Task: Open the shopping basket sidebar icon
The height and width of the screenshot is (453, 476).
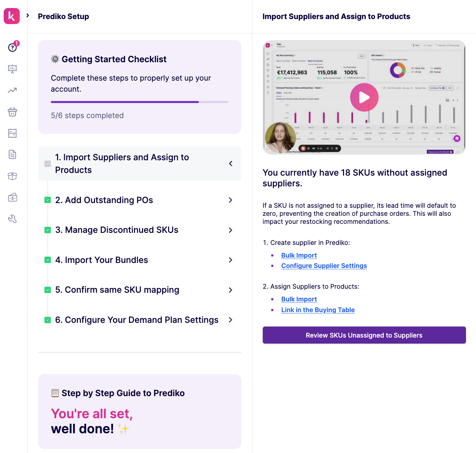Action: [x=12, y=112]
